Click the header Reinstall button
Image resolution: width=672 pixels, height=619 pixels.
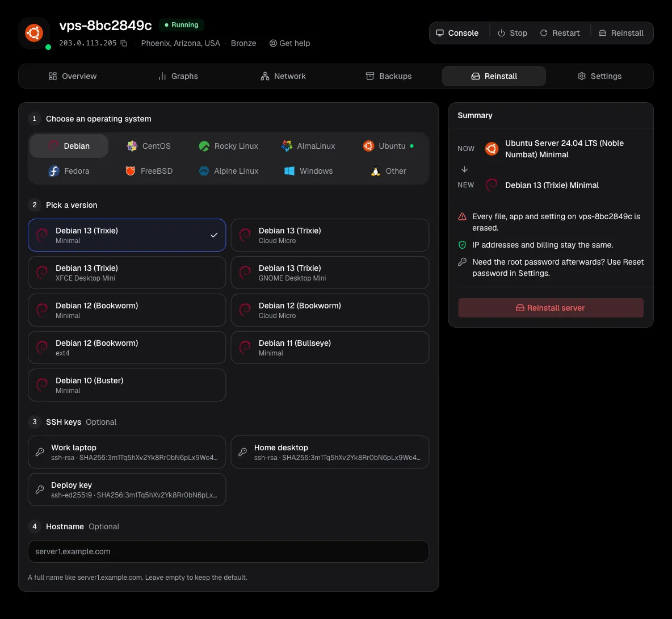point(621,33)
